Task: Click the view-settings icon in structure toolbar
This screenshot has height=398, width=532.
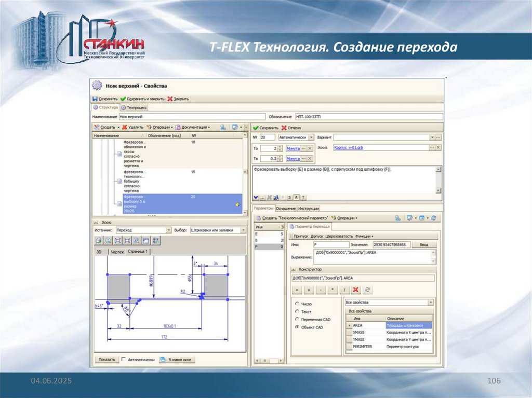Action: tap(235, 127)
